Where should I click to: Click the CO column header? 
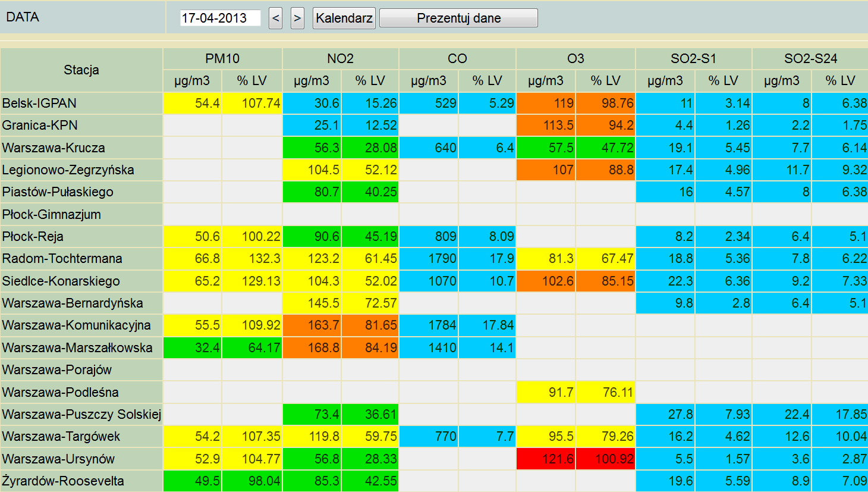(457, 58)
